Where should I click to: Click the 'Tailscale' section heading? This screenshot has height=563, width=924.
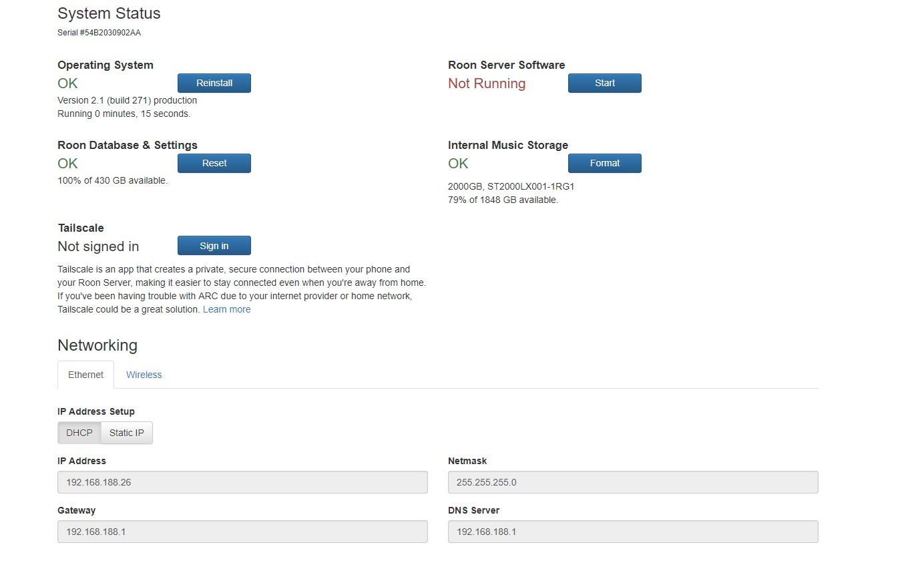[x=81, y=228]
